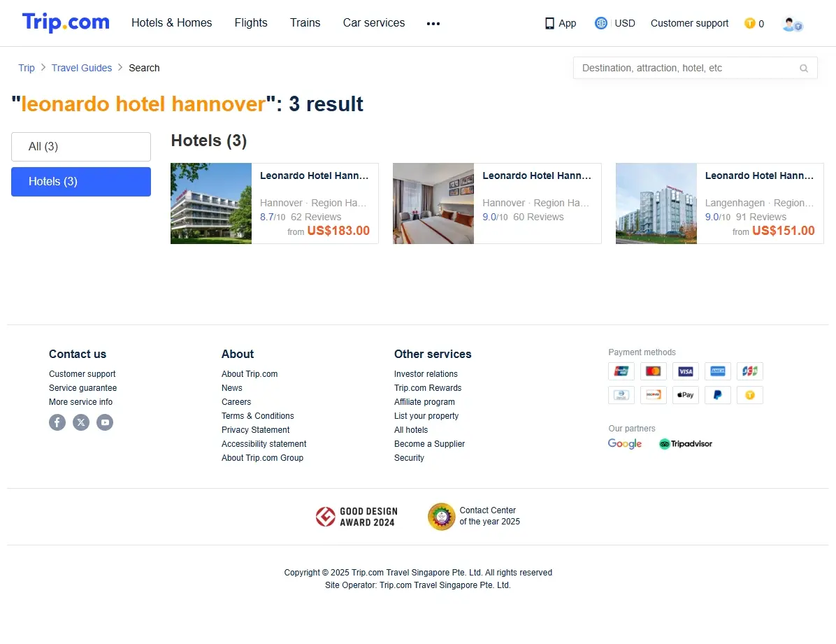Select the blue Hotels (3) filter tab
Viewport: 836px width, 644px height.
[81, 182]
